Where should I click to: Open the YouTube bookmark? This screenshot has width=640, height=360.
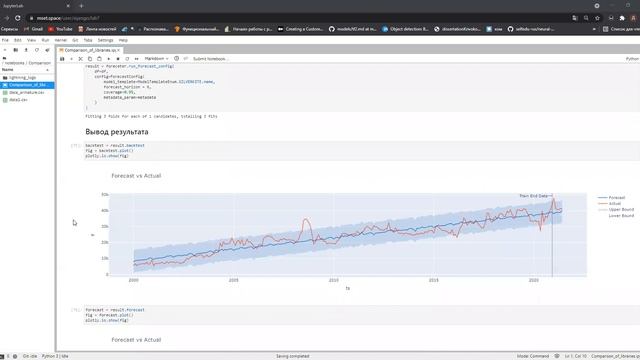(x=60, y=29)
